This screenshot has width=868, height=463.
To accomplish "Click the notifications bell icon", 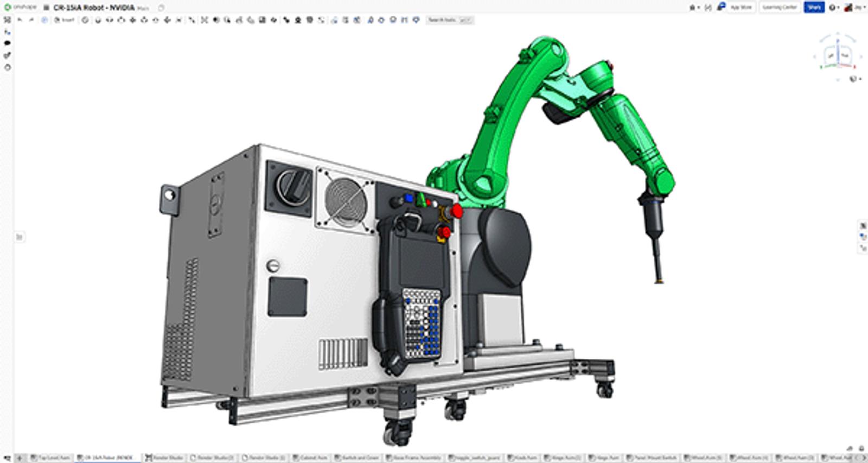I will 692,8.
